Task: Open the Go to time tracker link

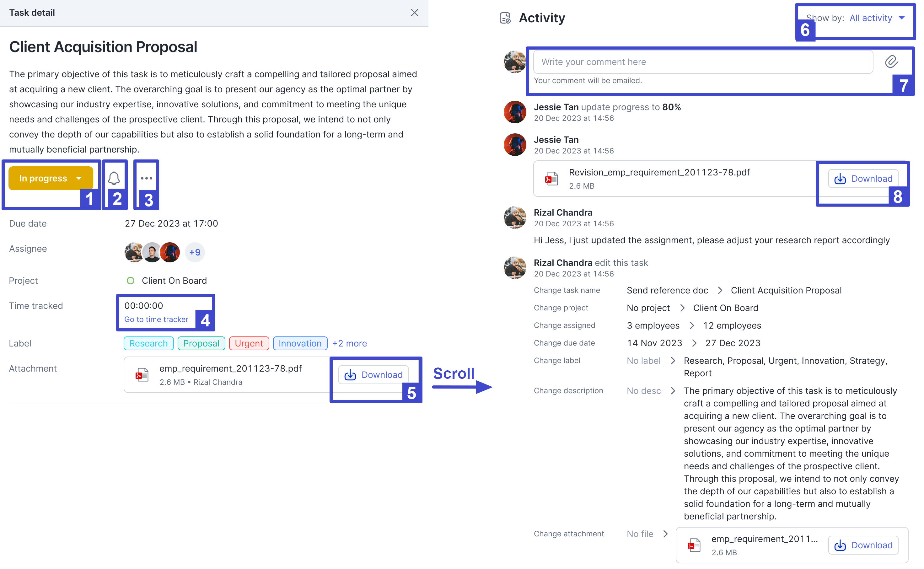Action: click(x=156, y=319)
